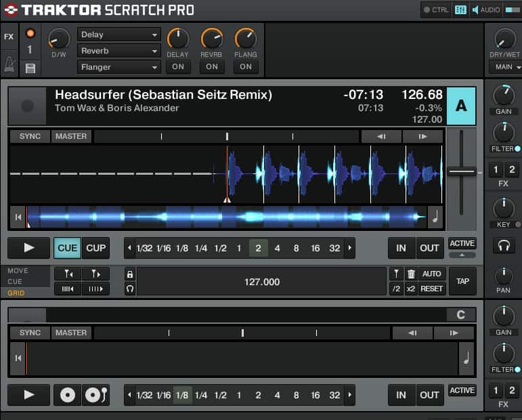Compress the beatgrid with the left grid icon
Image resolution: width=522 pixels, height=420 pixels.
68,289
